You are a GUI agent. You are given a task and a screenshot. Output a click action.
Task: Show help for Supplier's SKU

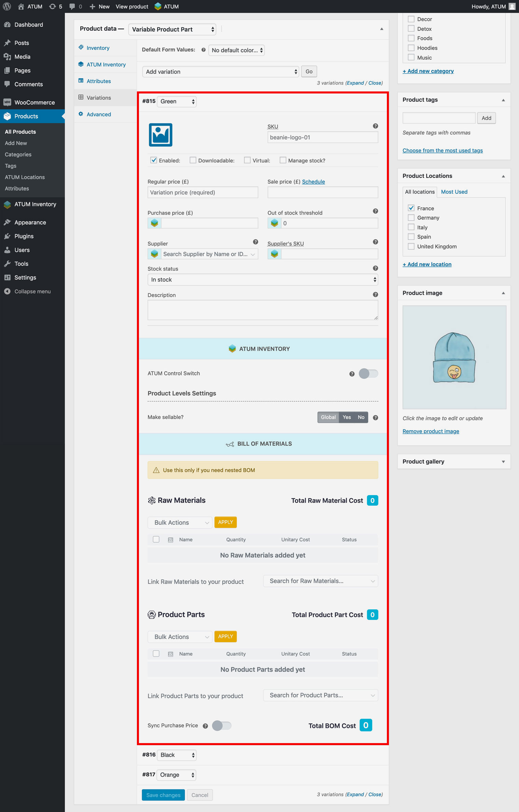[375, 242]
